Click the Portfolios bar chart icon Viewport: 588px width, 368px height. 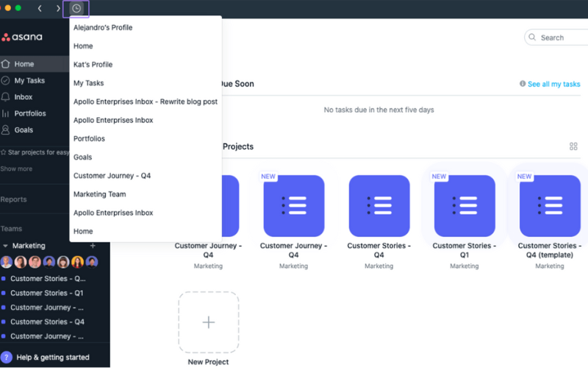coord(5,113)
